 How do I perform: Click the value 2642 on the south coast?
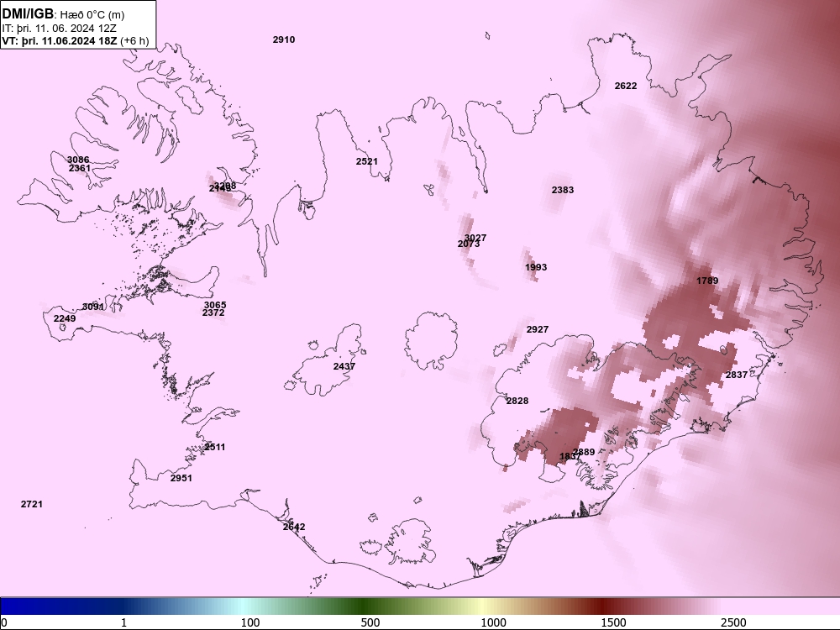[294, 528]
